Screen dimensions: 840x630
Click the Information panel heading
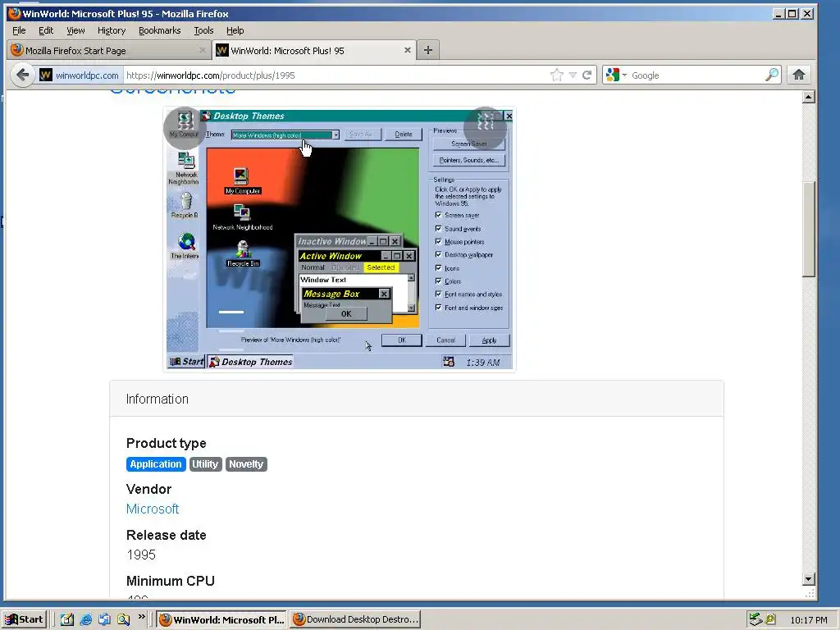pyautogui.click(x=157, y=399)
